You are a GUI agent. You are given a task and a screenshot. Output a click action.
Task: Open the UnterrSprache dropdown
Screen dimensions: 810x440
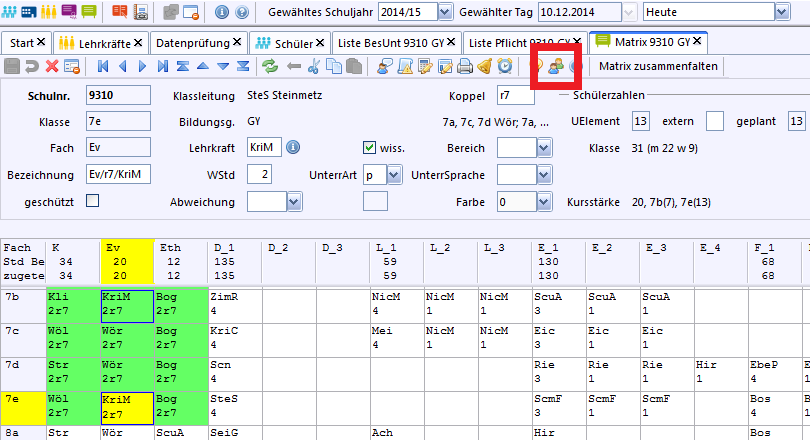pos(543,175)
